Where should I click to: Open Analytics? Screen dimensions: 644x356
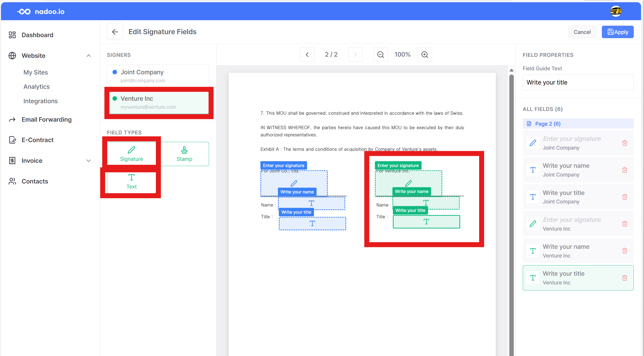click(36, 87)
